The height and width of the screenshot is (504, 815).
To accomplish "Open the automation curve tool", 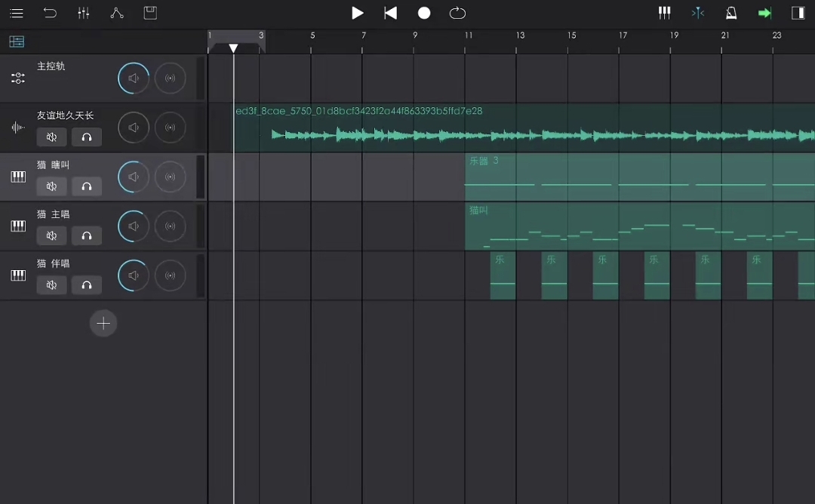I will [x=117, y=13].
